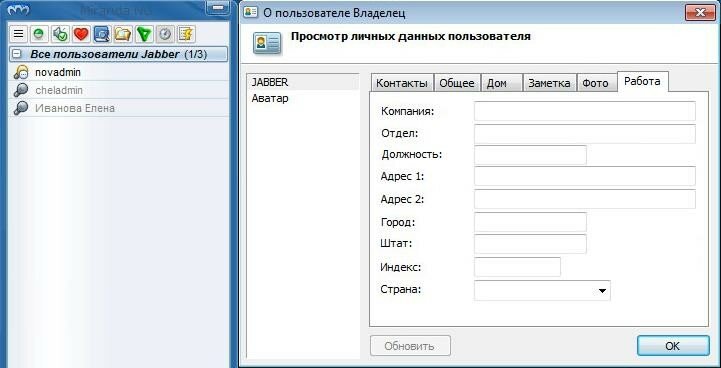The height and width of the screenshot is (368, 721).
Task: Click the Адрес 1 input field
Action: [x=585, y=176]
